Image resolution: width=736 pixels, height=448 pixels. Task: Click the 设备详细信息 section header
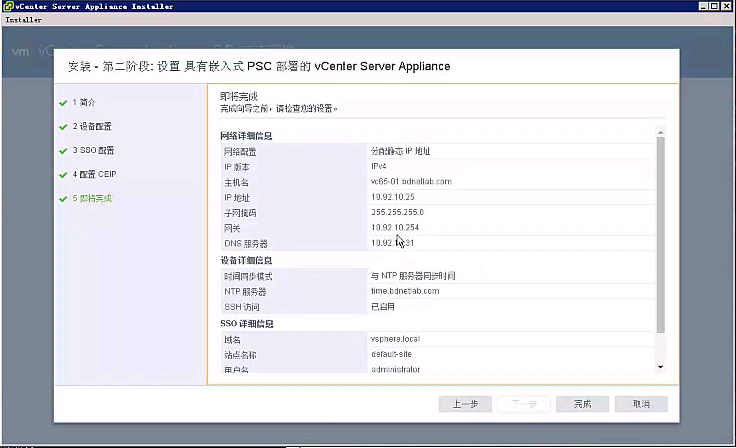[x=246, y=260]
